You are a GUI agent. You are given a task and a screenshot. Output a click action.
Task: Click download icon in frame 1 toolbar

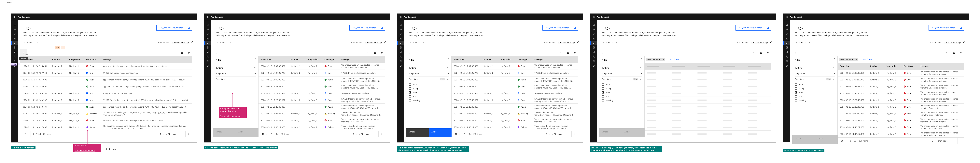[182, 53]
